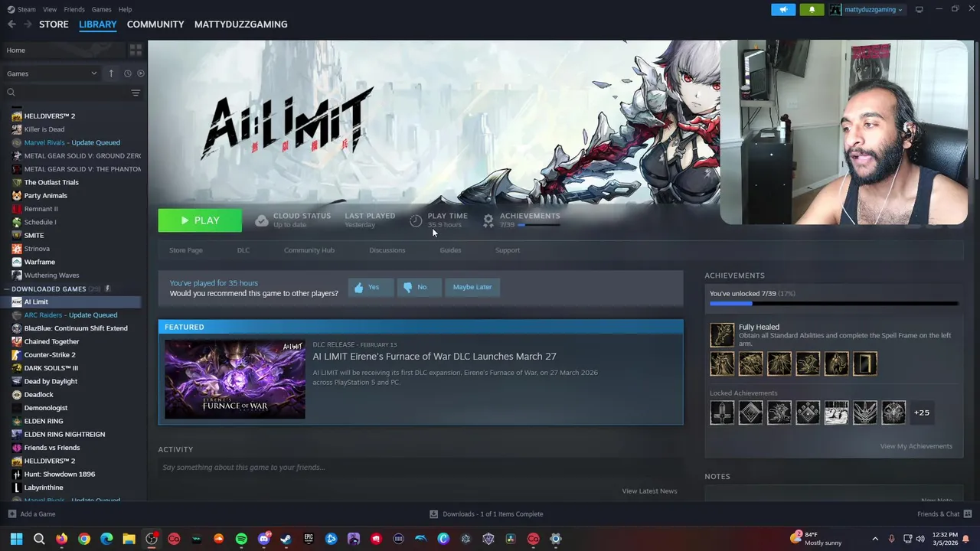Screen dimensions: 980x551
Task: Open the Help menu
Action: pos(125,9)
